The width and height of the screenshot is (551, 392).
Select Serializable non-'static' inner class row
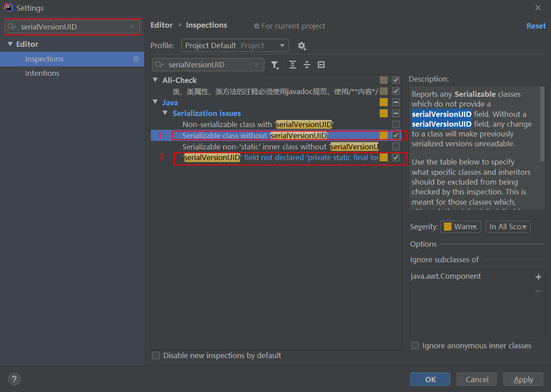point(276,146)
